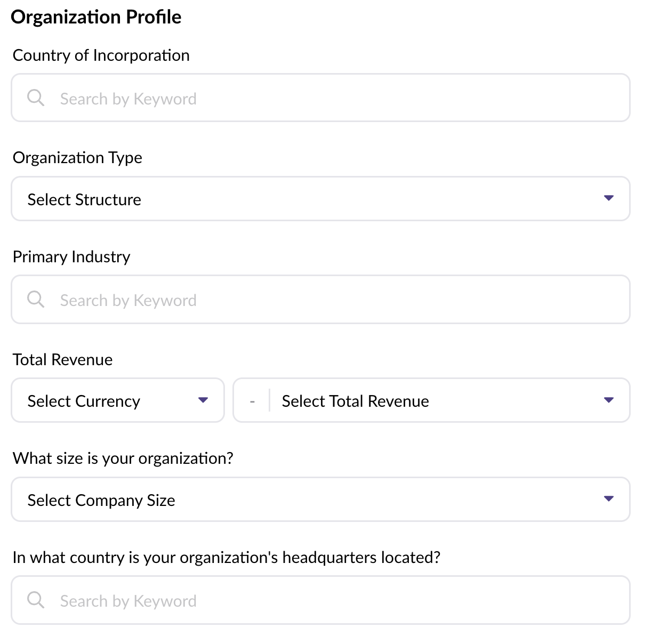Click the Primary Industry label

point(71,257)
